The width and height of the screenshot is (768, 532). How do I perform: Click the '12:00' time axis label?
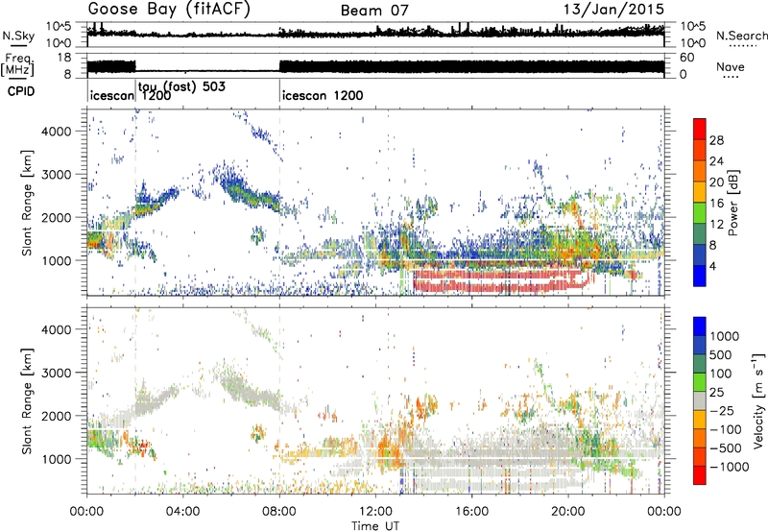pyautogui.click(x=375, y=512)
